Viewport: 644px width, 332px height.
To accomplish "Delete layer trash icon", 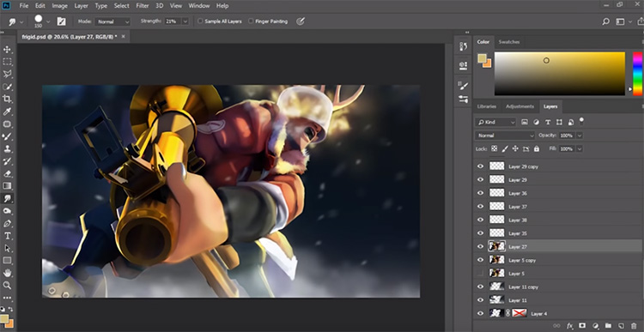I will tap(635, 326).
